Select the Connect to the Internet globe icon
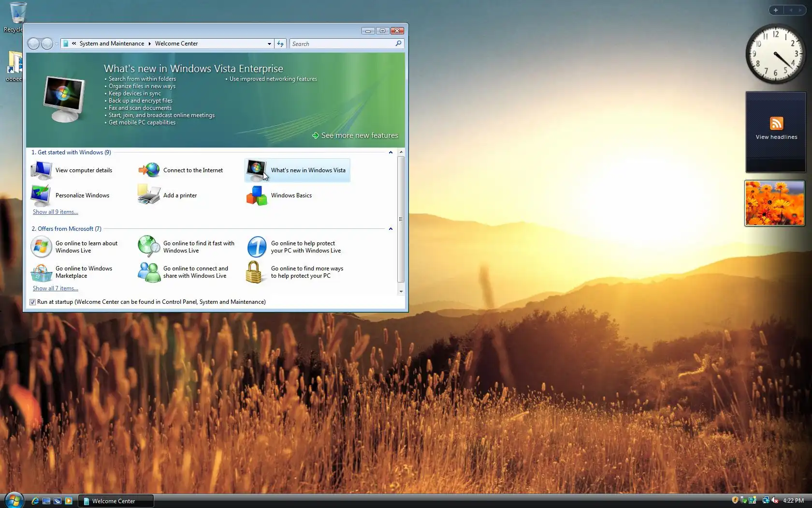Image resolution: width=812 pixels, height=508 pixels. [149, 170]
